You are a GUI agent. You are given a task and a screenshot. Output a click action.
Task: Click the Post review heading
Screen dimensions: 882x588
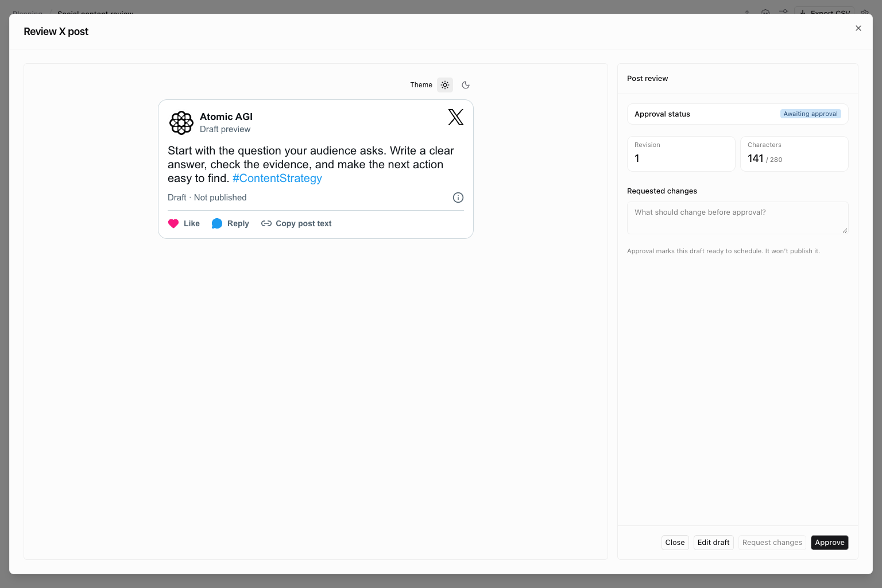click(648, 79)
